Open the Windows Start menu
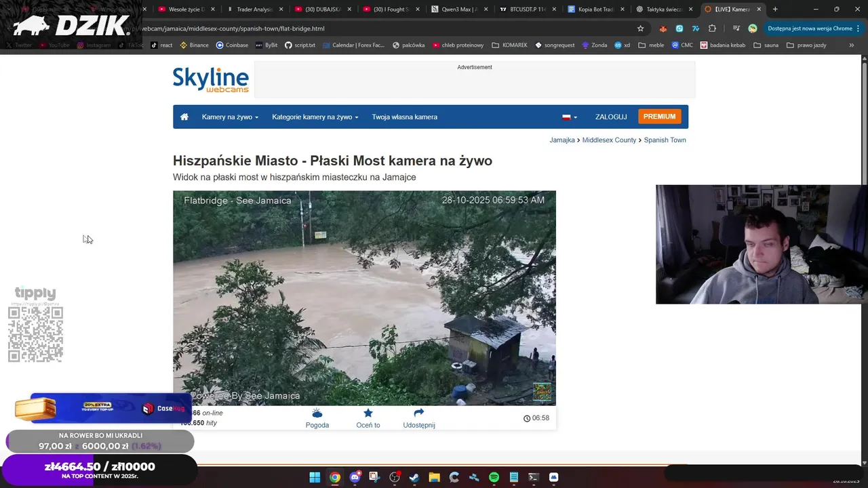Image resolution: width=868 pixels, height=488 pixels. click(x=315, y=477)
